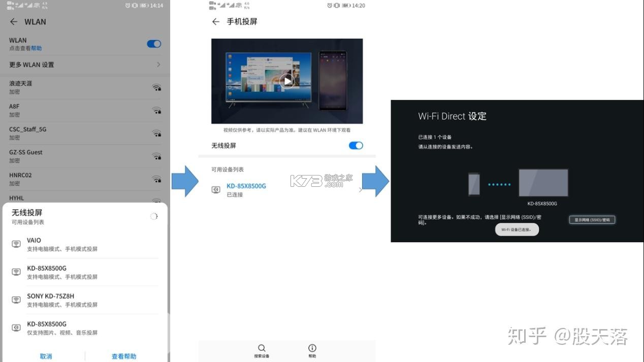Viewport: 644px width, 362px height.
Task: Choose SONY KD-75Z8H device
Action: [85, 300]
